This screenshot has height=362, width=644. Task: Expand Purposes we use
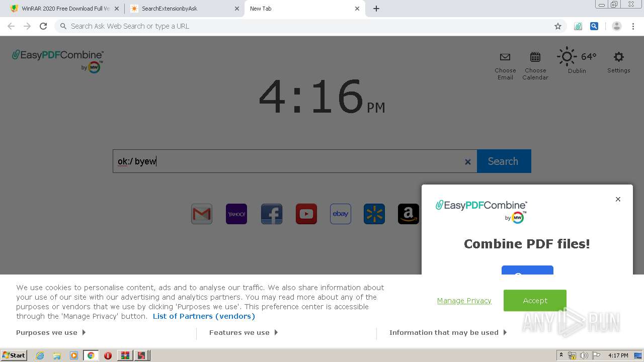[51, 332]
